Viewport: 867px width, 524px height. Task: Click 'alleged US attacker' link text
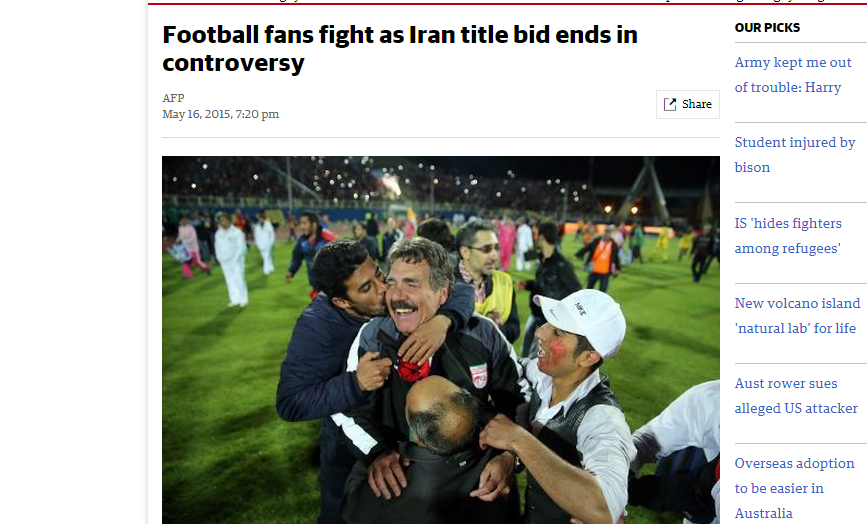[796, 408]
